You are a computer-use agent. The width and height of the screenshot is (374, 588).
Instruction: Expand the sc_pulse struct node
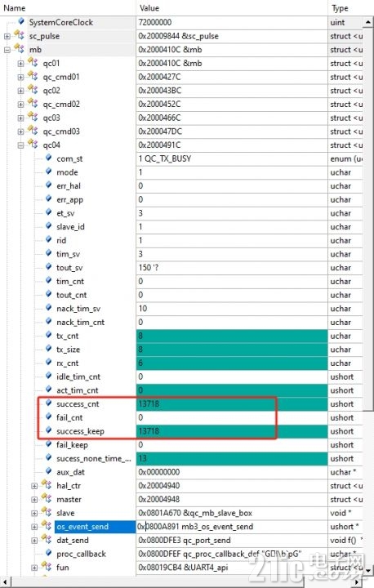[x=7, y=37]
